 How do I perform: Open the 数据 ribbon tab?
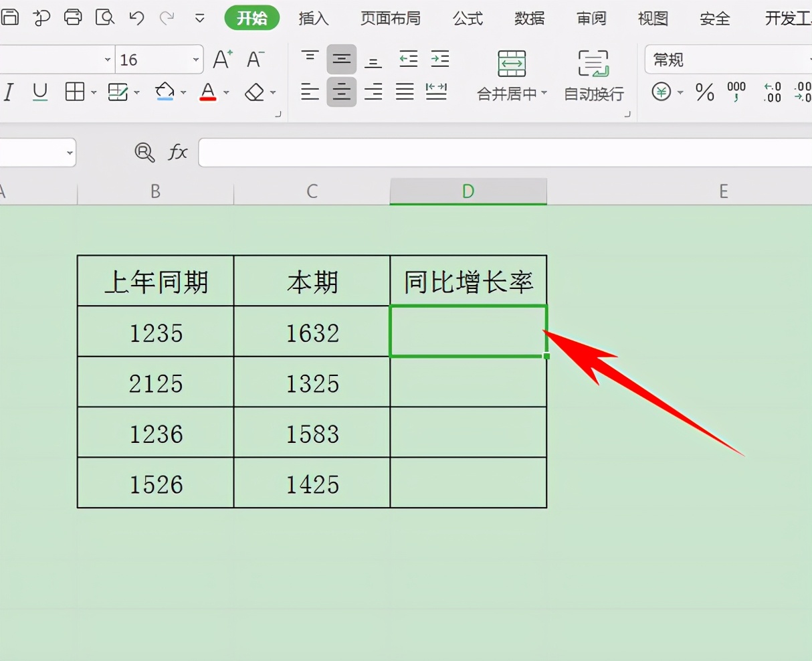click(528, 19)
